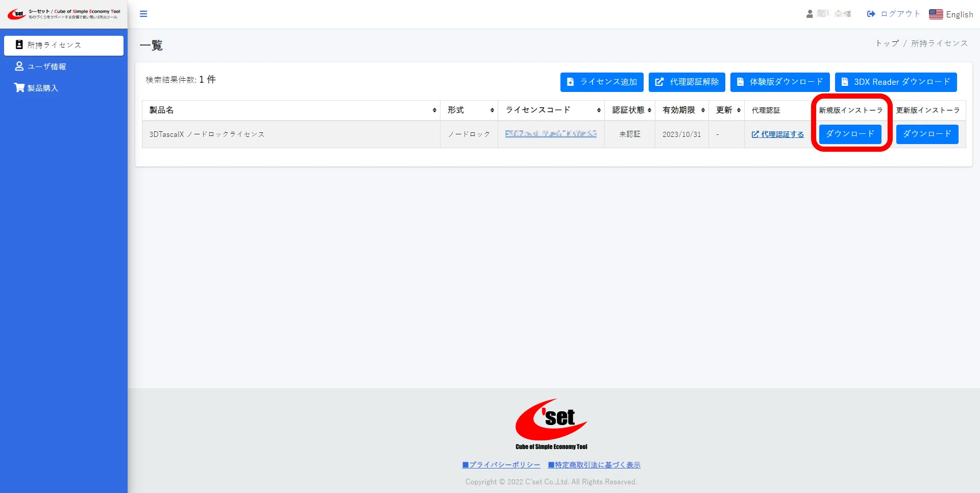Click the 3DX Reader ダウンロード button
The height and width of the screenshot is (493, 980).
[895, 82]
